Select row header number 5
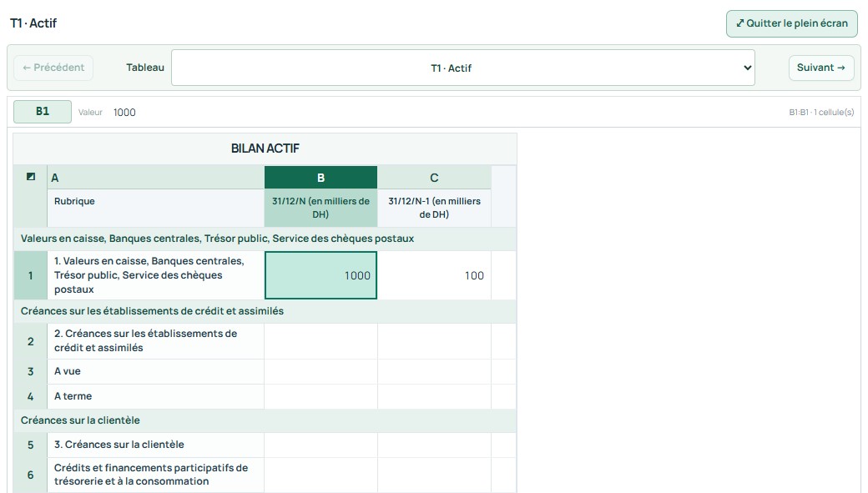 [30, 445]
